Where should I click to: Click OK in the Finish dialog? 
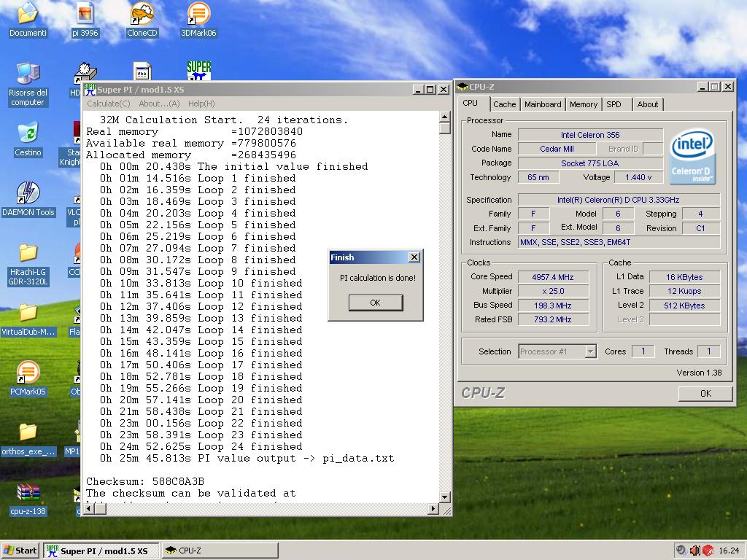(376, 303)
